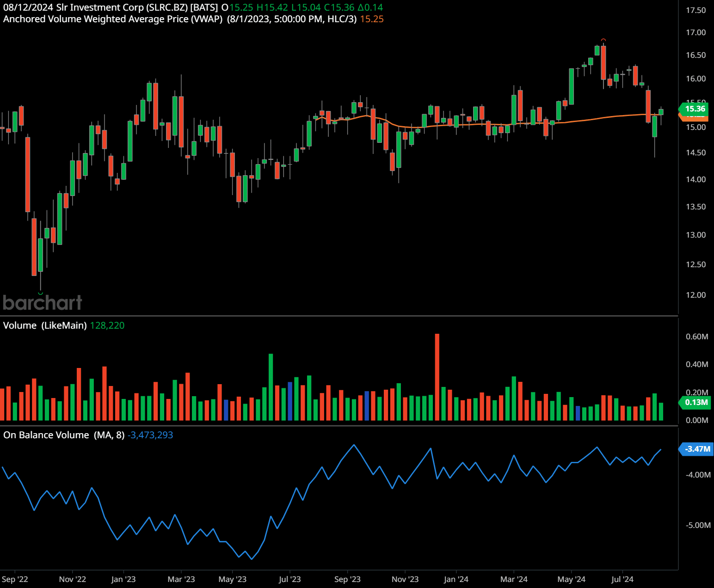Click the 0.60M volume axis label
The height and width of the screenshot is (588, 714).
click(x=697, y=337)
